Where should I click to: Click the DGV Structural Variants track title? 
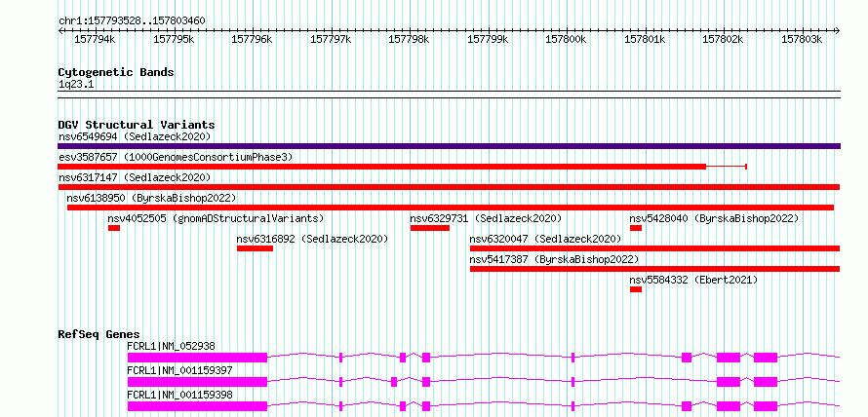tap(137, 125)
